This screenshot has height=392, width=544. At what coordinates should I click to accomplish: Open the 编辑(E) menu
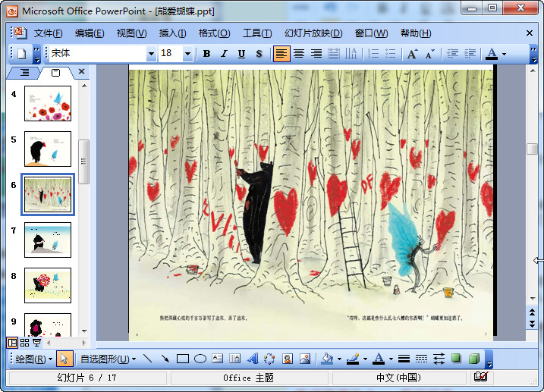coord(90,33)
